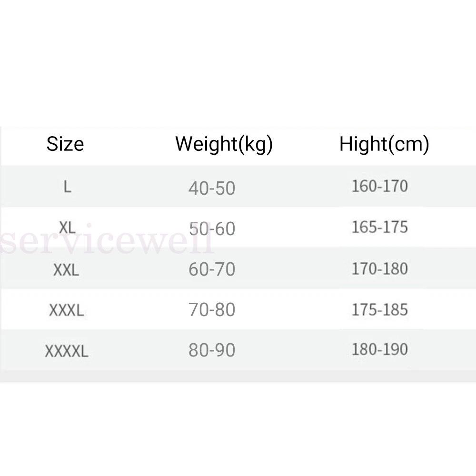Click the 40-50 weight value
The height and width of the screenshot is (476, 476).
pos(212,188)
